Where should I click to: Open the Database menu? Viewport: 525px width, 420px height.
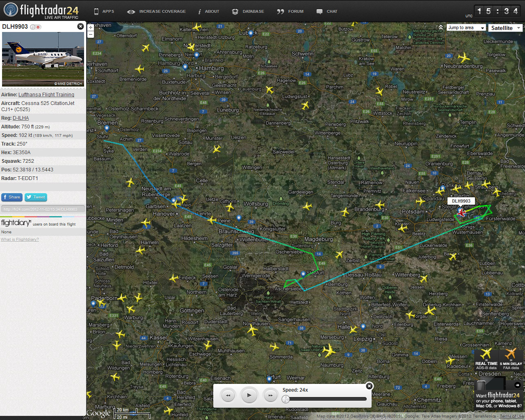click(248, 11)
